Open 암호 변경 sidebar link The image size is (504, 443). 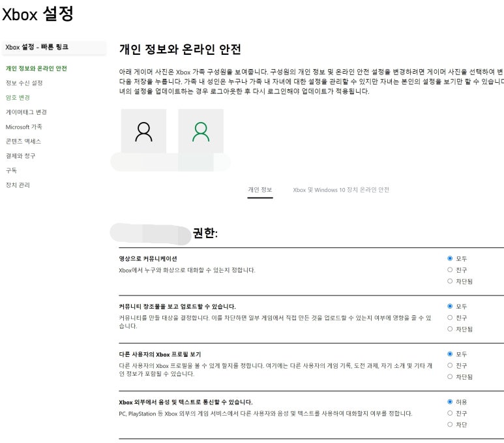[x=18, y=97]
